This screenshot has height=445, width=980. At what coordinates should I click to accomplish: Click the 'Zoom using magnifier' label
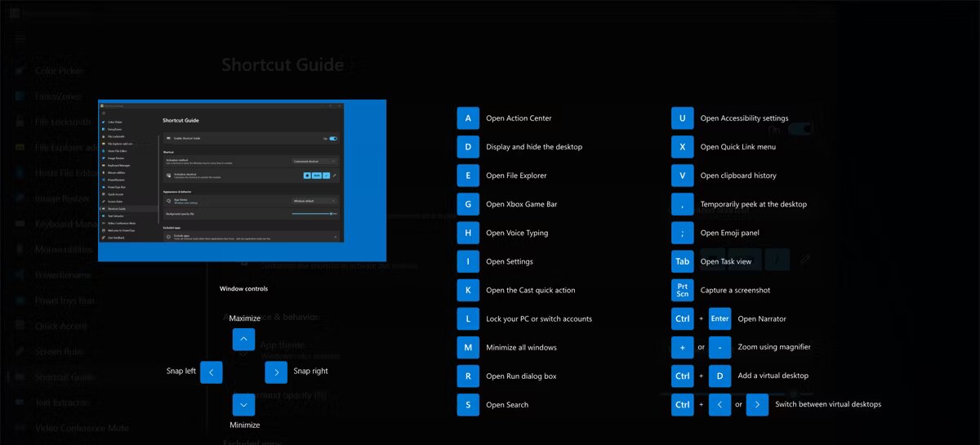[775, 347]
